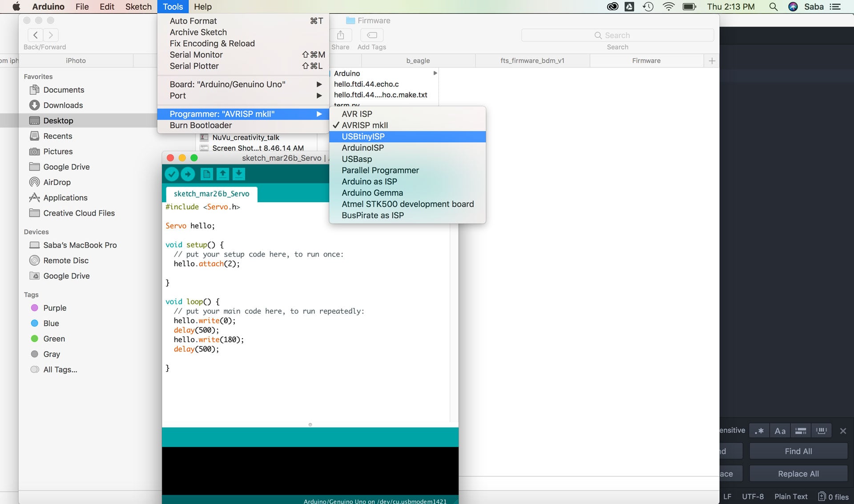The image size is (854, 504).
Task: Select AVR ISP programmer
Action: (x=407, y=114)
